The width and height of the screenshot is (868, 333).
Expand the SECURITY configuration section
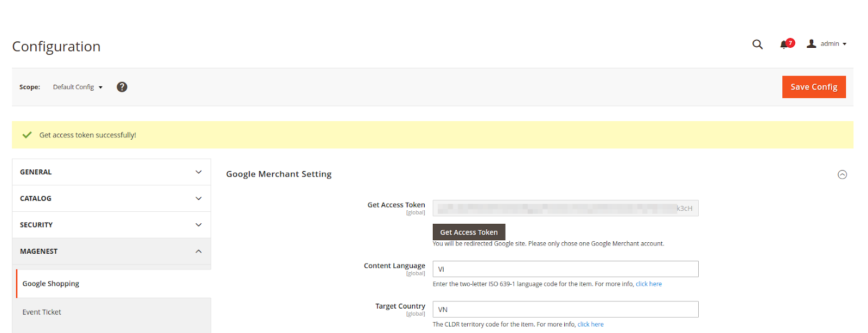(112, 225)
